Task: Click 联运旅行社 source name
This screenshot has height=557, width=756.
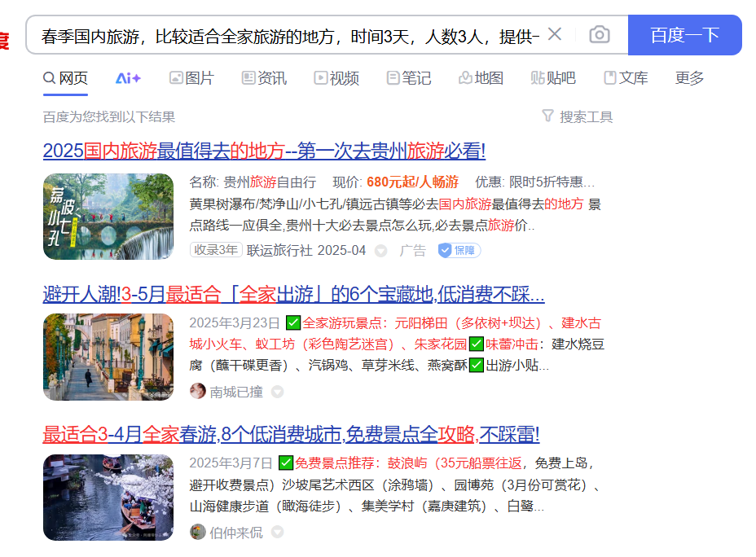Action: pos(279,250)
